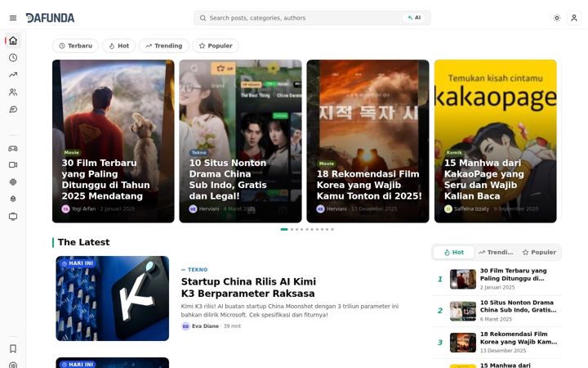Jump to the second carousel dot
Image resolution: width=588 pixels, height=368 pixels.
click(292, 229)
